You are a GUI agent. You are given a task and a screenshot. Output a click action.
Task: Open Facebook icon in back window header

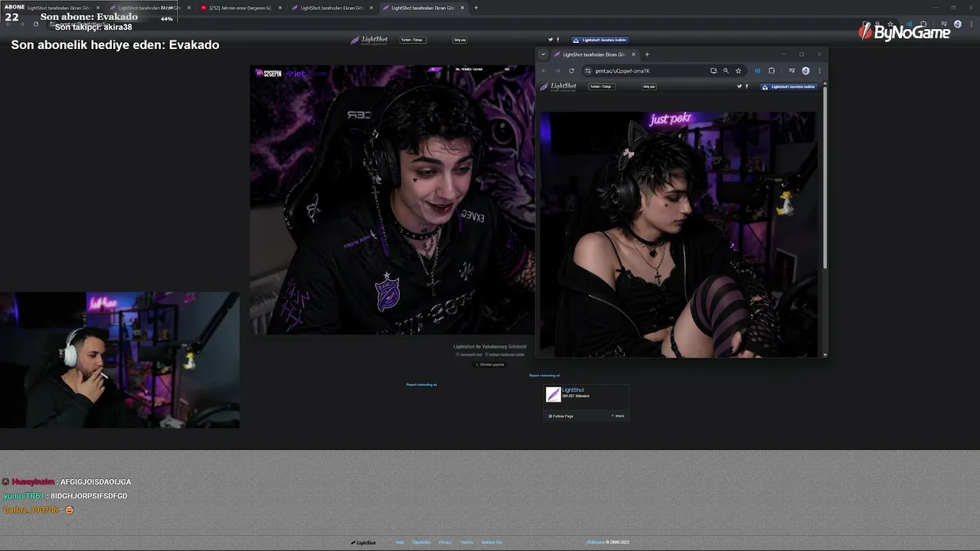click(557, 40)
